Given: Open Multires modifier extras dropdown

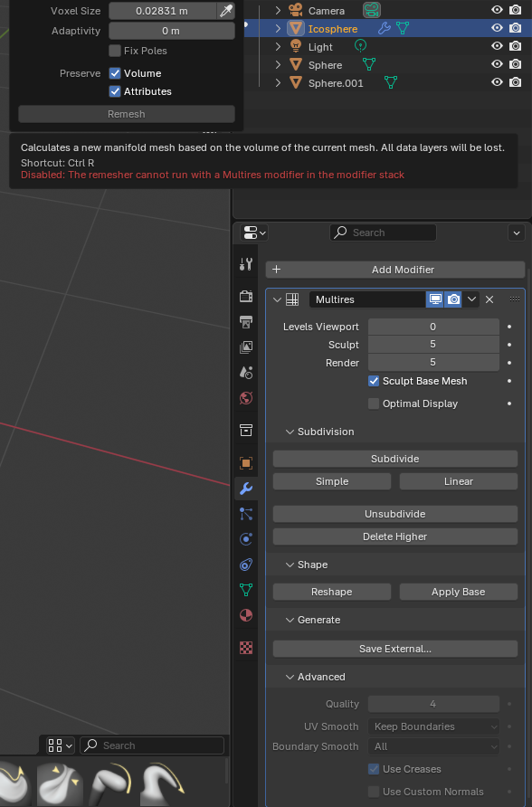Looking at the screenshot, I should (x=471, y=299).
